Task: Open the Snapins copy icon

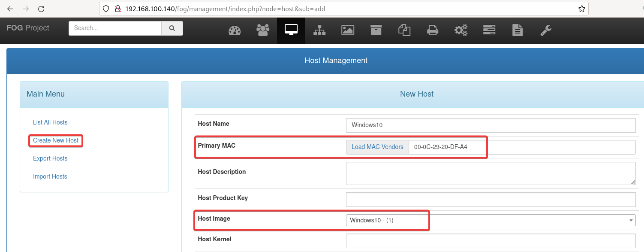Action: pyautogui.click(x=404, y=30)
